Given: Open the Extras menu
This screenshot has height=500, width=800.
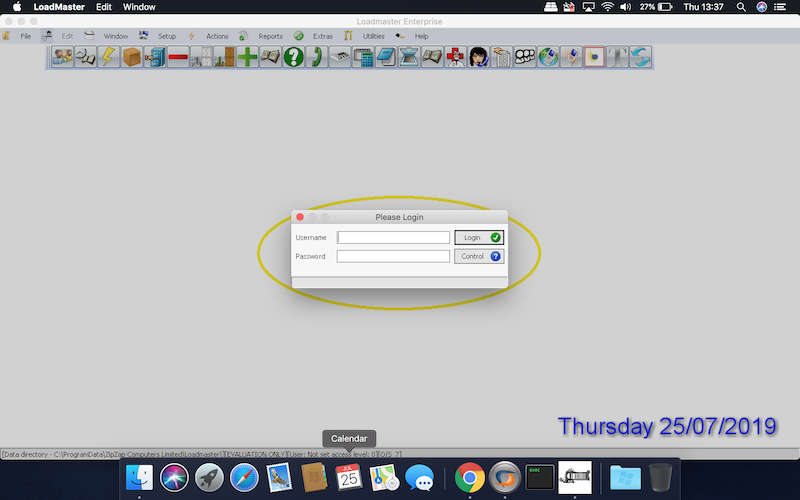Looking at the screenshot, I should 323,36.
